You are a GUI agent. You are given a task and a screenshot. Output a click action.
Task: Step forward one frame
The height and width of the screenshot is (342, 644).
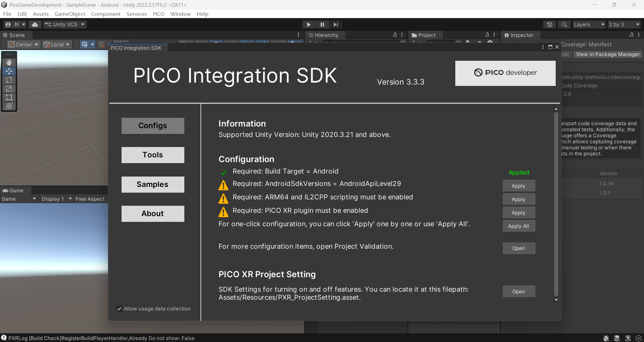click(x=336, y=25)
